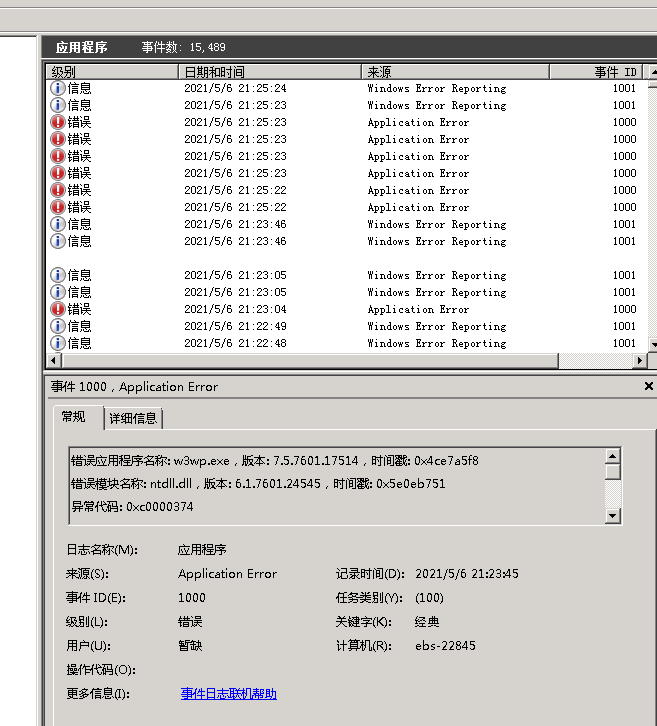Sort events by the 级别 column header

[112, 72]
